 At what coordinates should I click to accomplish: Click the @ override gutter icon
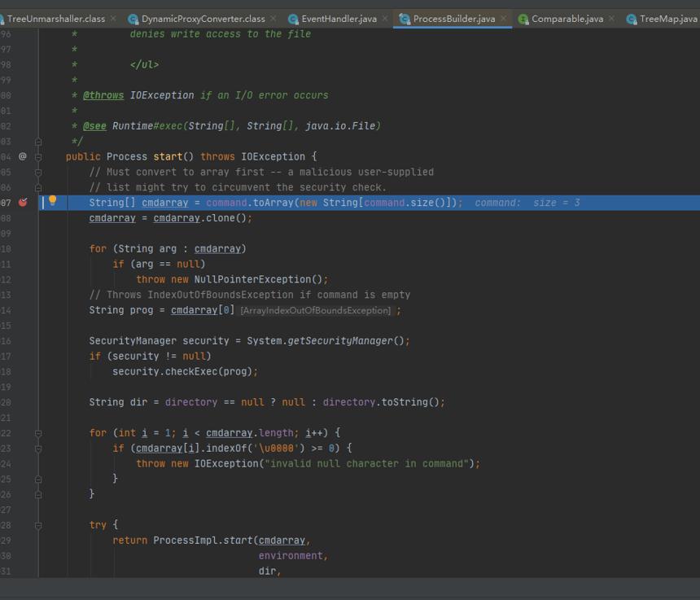click(23, 156)
